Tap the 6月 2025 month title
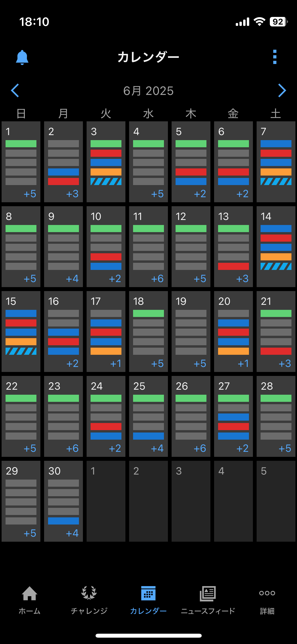297x644 pixels. point(148,91)
